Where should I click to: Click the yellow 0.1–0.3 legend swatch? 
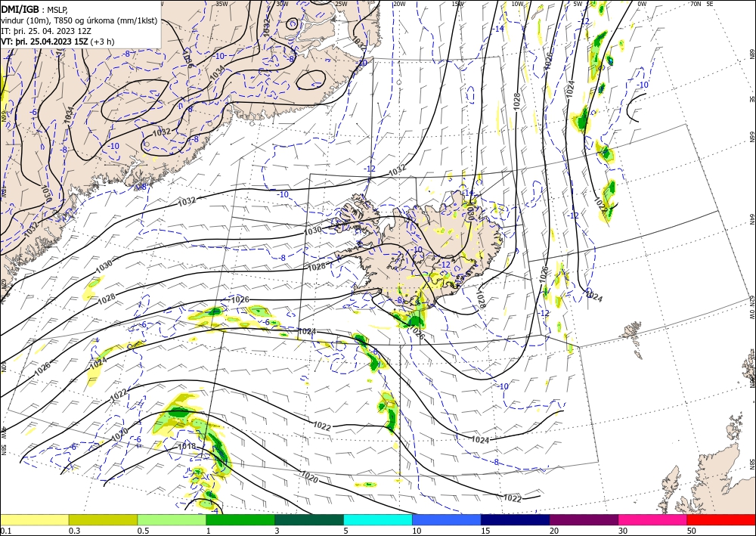(34, 519)
